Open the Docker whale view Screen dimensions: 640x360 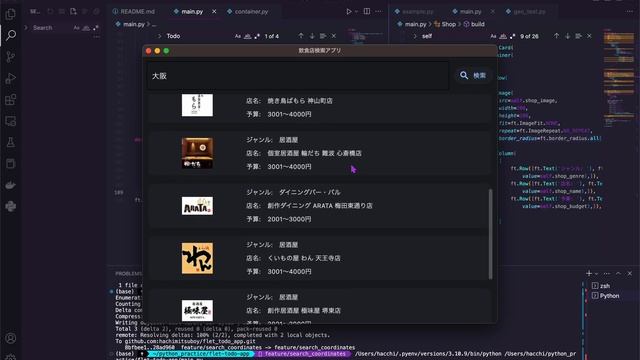click(x=11, y=185)
